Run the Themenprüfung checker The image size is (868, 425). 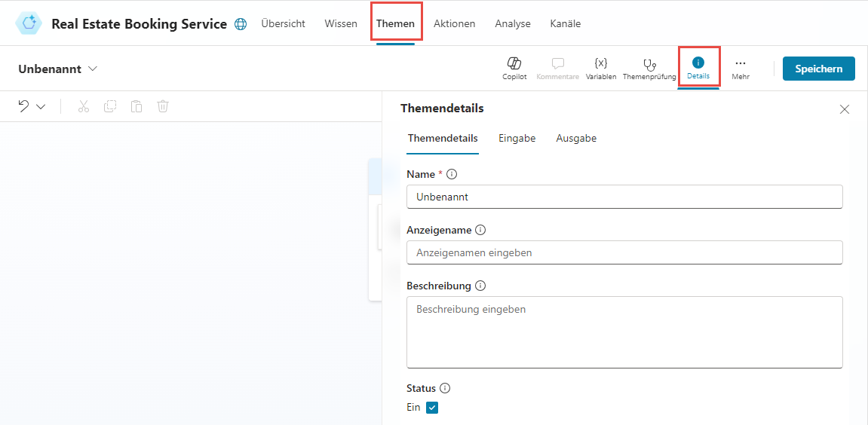point(649,69)
